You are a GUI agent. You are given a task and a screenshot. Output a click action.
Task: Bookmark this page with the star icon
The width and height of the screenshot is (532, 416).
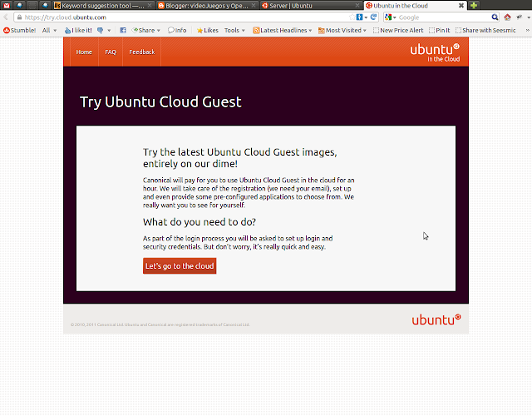coord(352,17)
